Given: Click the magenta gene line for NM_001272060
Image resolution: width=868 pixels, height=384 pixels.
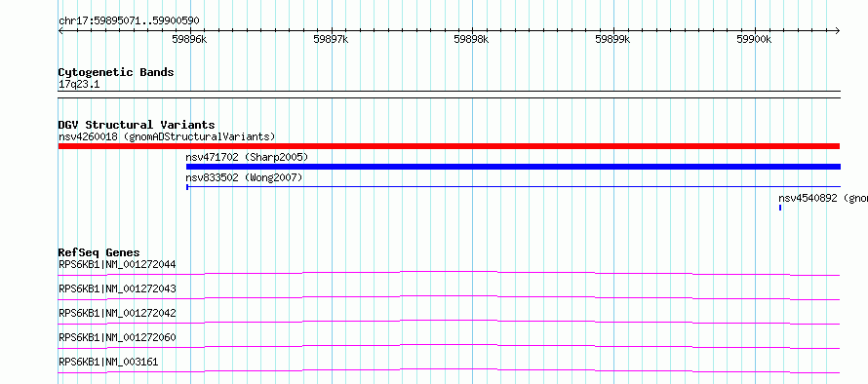Looking at the screenshot, I should pos(449,346).
